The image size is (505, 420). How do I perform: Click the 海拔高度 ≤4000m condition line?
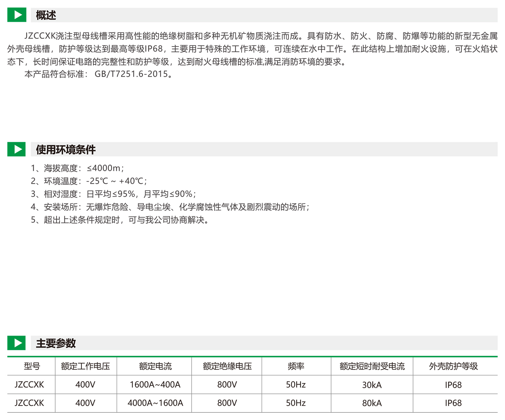click(x=77, y=168)
